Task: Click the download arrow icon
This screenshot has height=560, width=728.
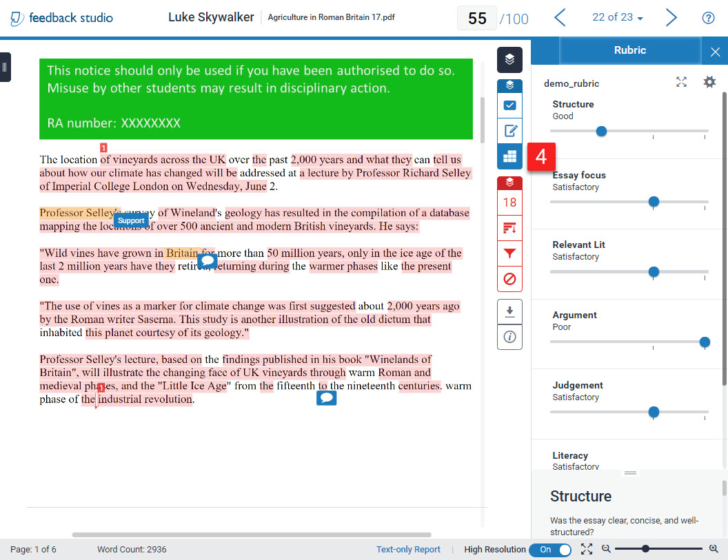Action: [509, 311]
